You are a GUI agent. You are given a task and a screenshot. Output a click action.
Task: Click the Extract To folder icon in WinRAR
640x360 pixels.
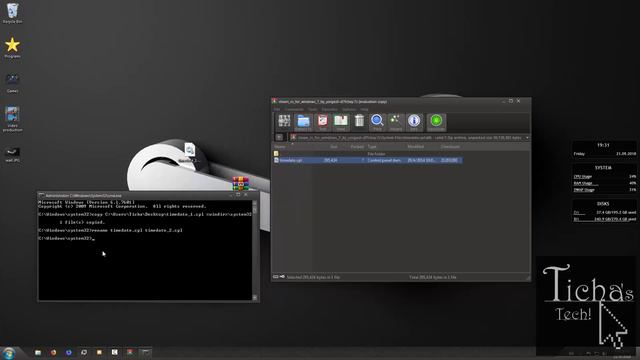[x=303, y=122]
